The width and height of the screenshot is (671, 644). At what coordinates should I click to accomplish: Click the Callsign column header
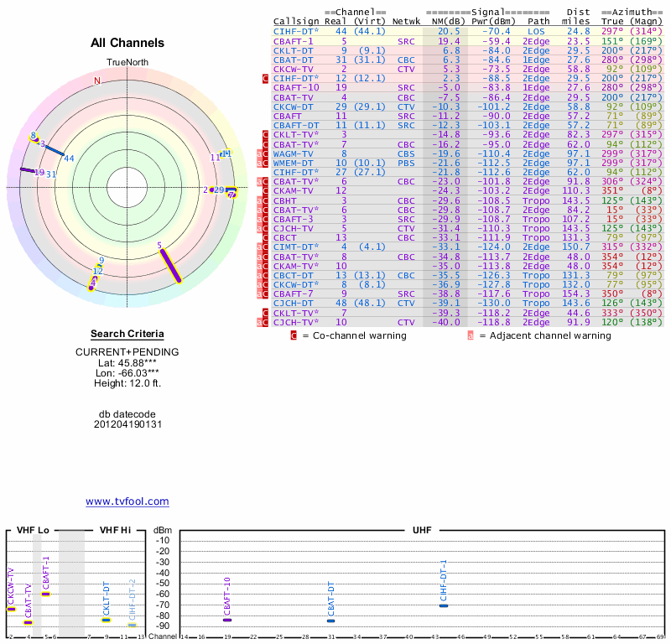coord(295,21)
